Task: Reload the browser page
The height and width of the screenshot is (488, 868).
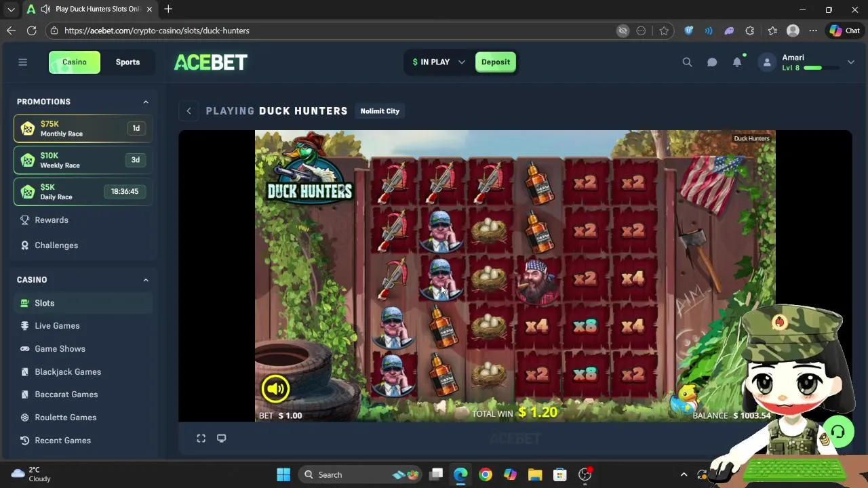Action: coord(31,30)
